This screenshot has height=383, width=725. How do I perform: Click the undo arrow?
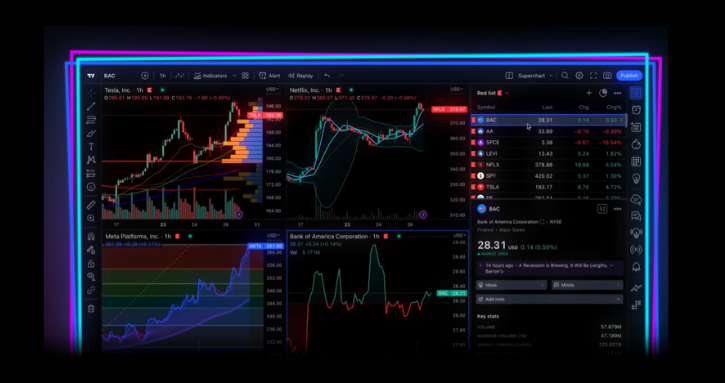[327, 76]
